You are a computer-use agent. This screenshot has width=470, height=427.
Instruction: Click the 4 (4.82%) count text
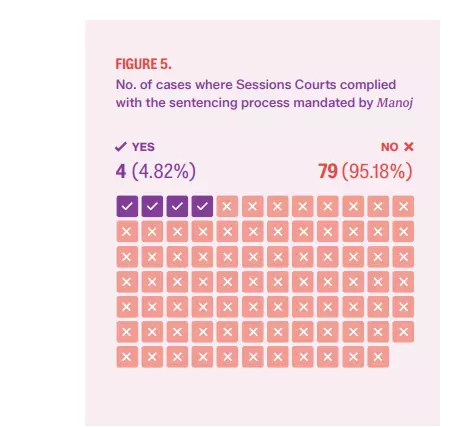pyautogui.click(x=156, y=171)
